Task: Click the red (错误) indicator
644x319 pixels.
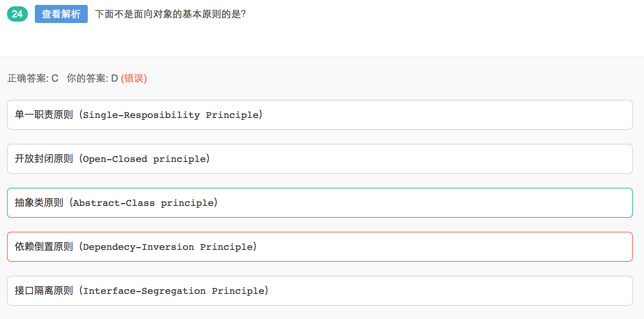Action: pyautogui.click(x=134, y=78)
